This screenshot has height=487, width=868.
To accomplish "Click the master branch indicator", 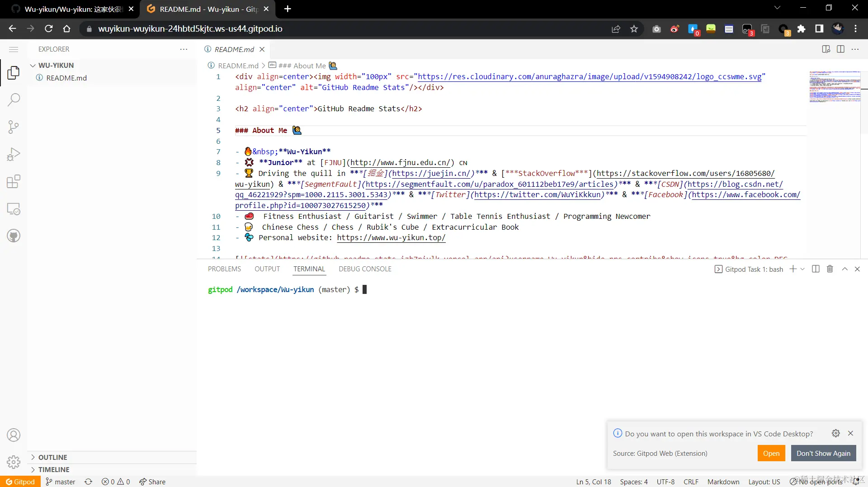I will tap(61, 482).
